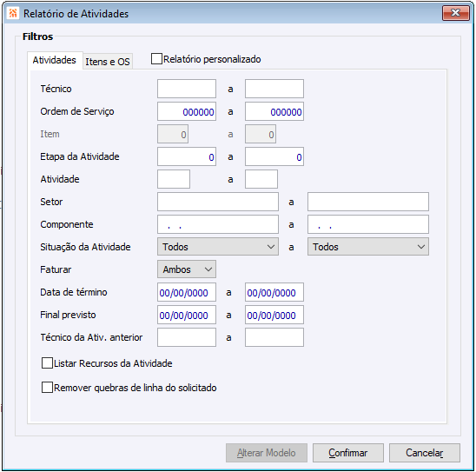The width and height of the screenshot is (476, 472).
Task: Click the ending Ordem de Serviço field
Action: [274, 111]
